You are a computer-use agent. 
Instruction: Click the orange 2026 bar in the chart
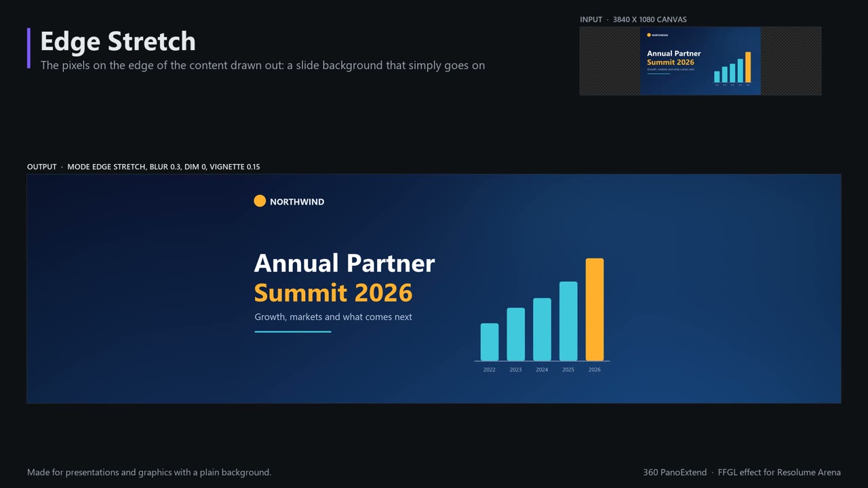(595, 310)
